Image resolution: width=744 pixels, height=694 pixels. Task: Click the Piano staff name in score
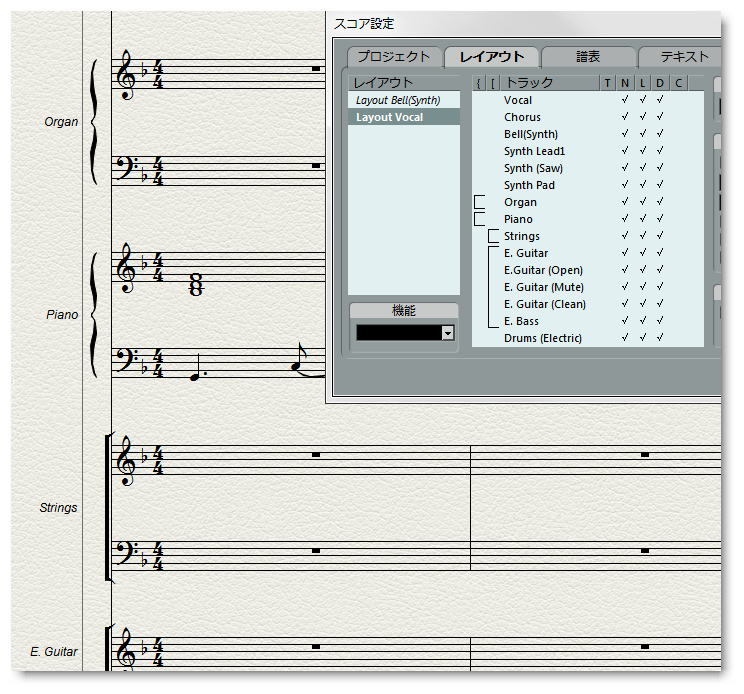coord(62,315)
